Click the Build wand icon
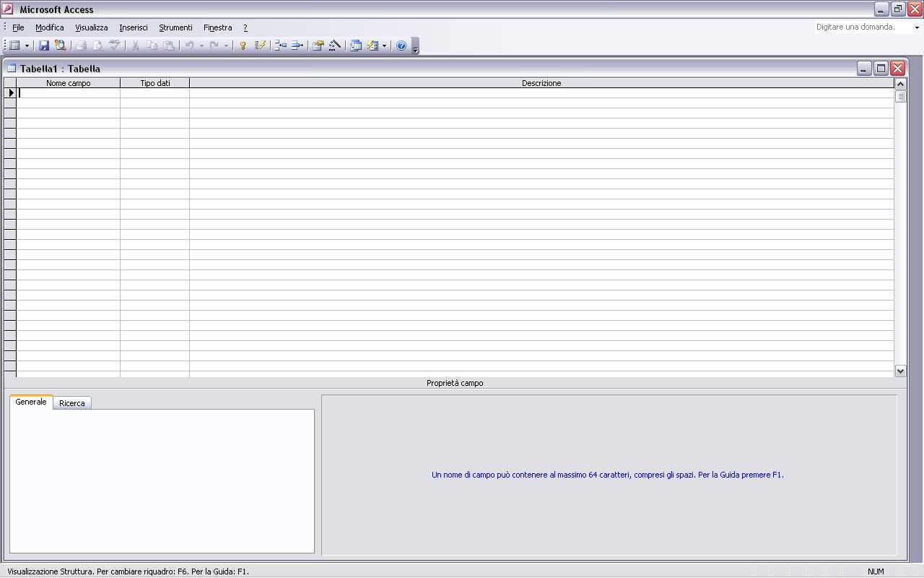Screen dimensions: 924x578 click(334, 46)
